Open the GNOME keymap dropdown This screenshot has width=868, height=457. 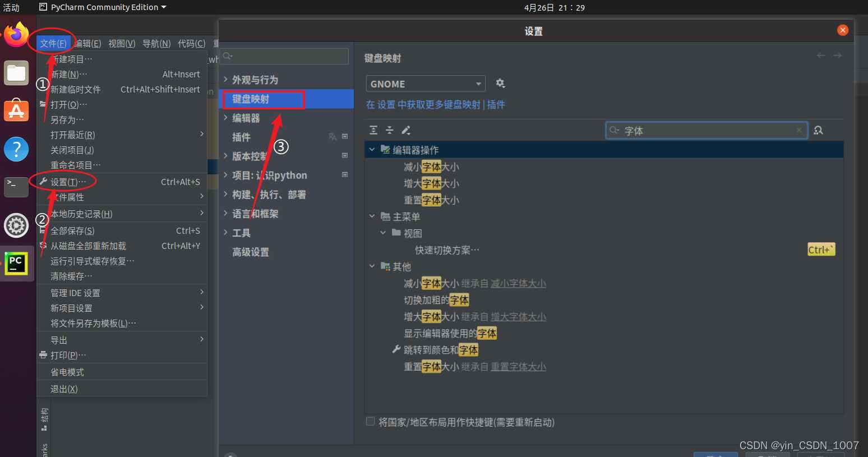[x=426, y=84]
